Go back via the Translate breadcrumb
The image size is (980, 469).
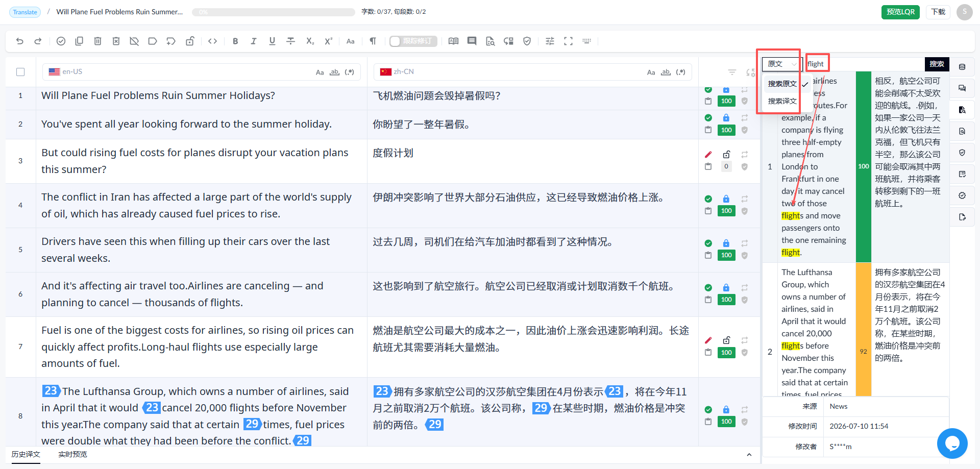coord(25,12)
